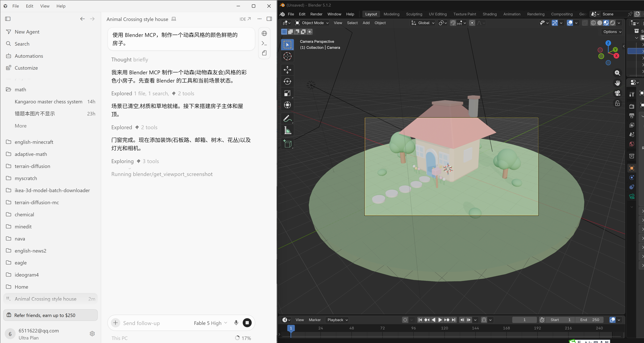
Task: Toggle viewport overlays display
Action: (570, 23)
